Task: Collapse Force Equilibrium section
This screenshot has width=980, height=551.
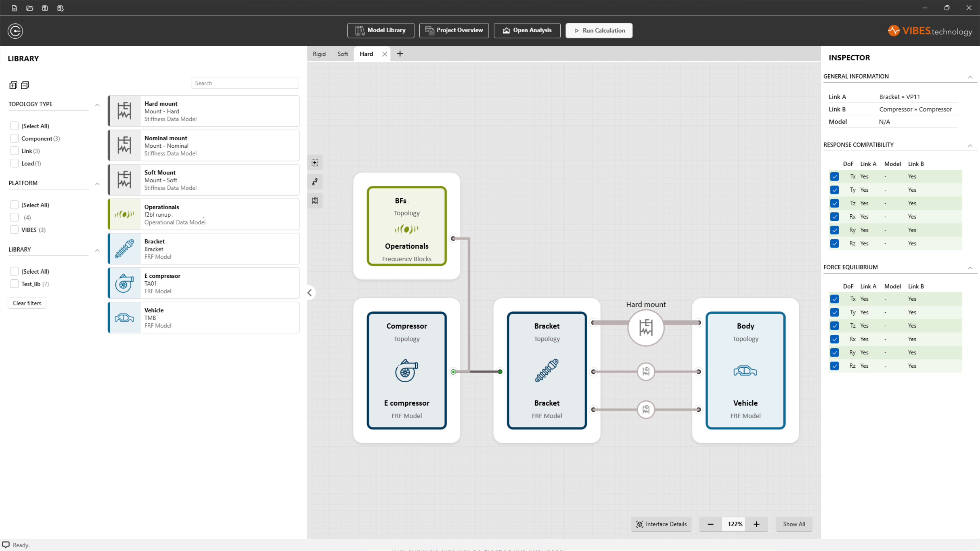Action: 970,268
